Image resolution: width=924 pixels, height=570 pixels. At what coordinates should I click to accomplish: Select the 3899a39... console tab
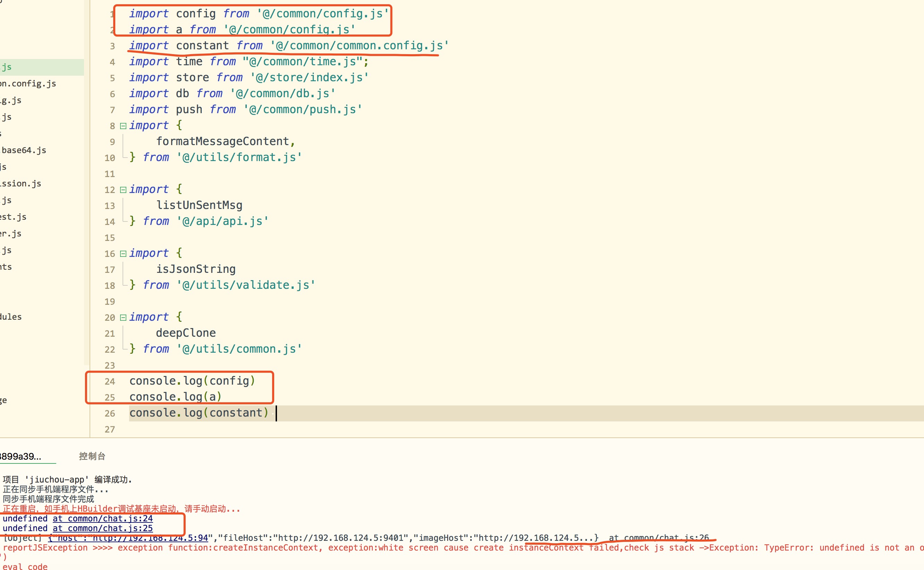click(21, 456)
